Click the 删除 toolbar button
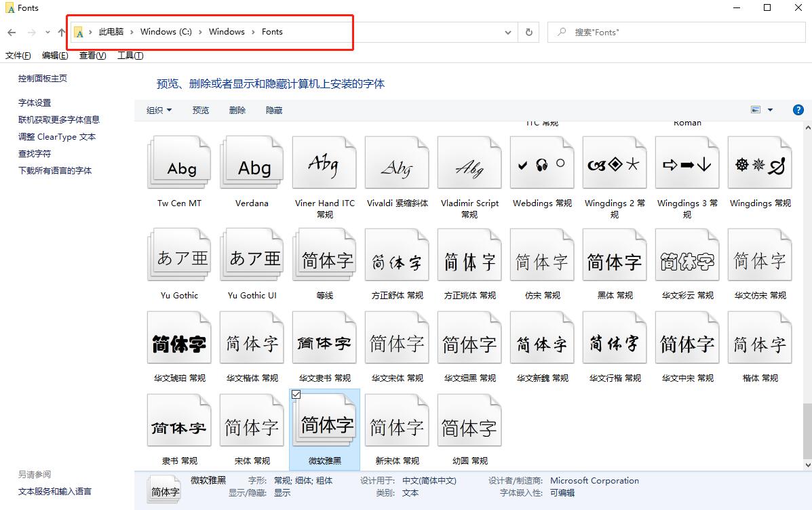This screenshot has height=510, width=812. click(237, 109)
